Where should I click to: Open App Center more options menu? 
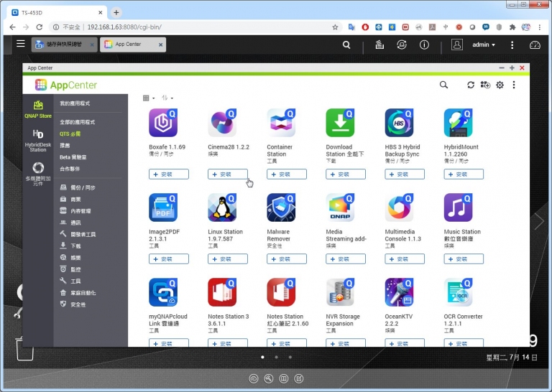(514, 85)
